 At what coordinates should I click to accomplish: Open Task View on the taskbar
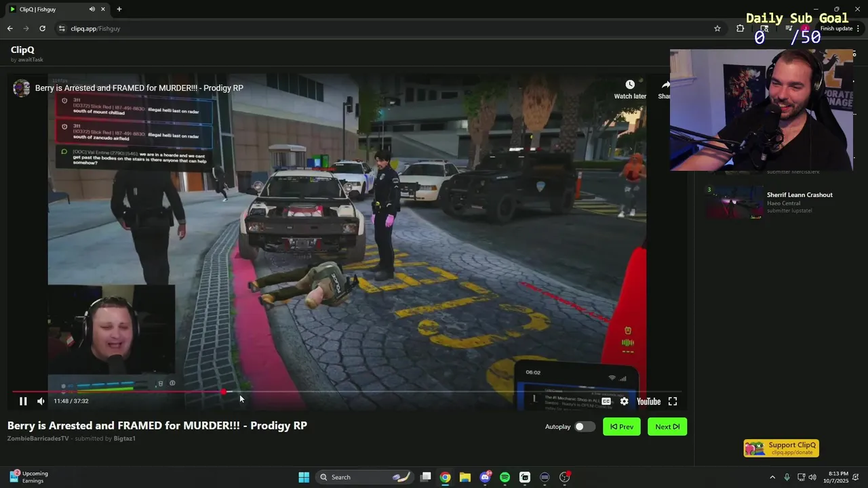pyautogui.click(x=426, y=477)
